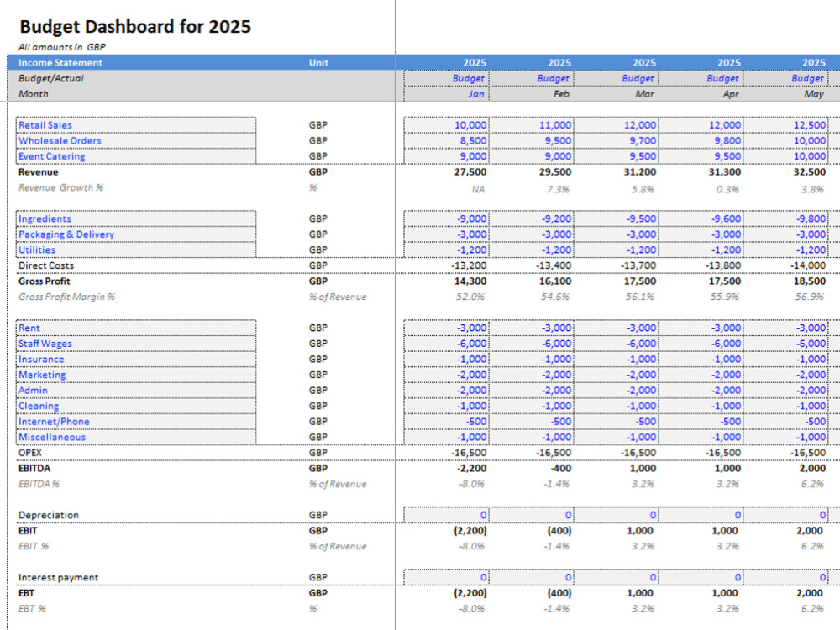Click Wholesale Orders Apr value 9,800

point(701,140)
